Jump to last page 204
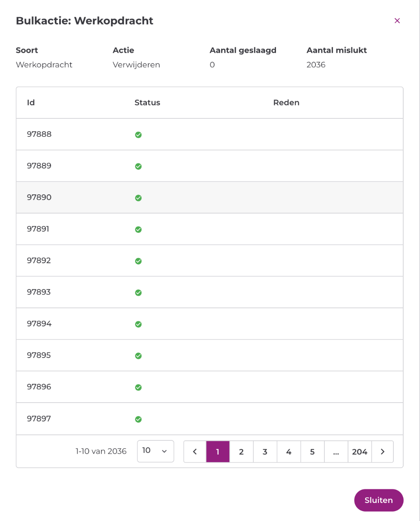 click(360, 452)
